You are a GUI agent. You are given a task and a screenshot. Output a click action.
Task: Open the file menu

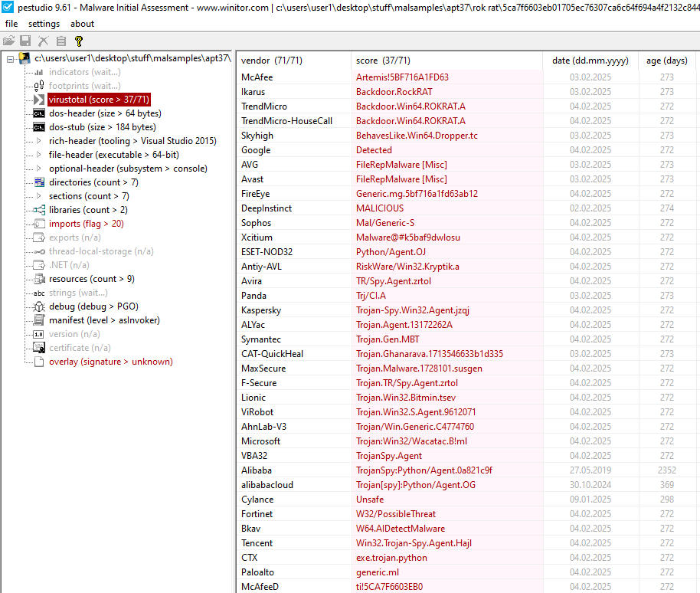11,24
